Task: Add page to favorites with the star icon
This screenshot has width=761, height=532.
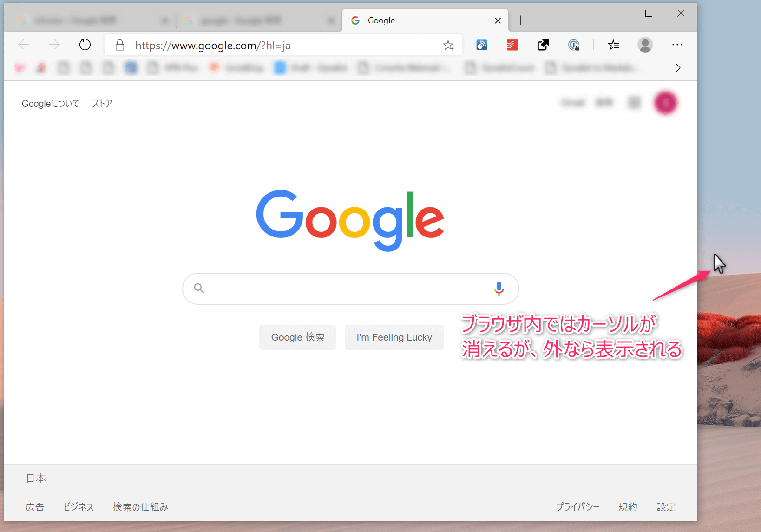Action: click(x=448, y=45)
